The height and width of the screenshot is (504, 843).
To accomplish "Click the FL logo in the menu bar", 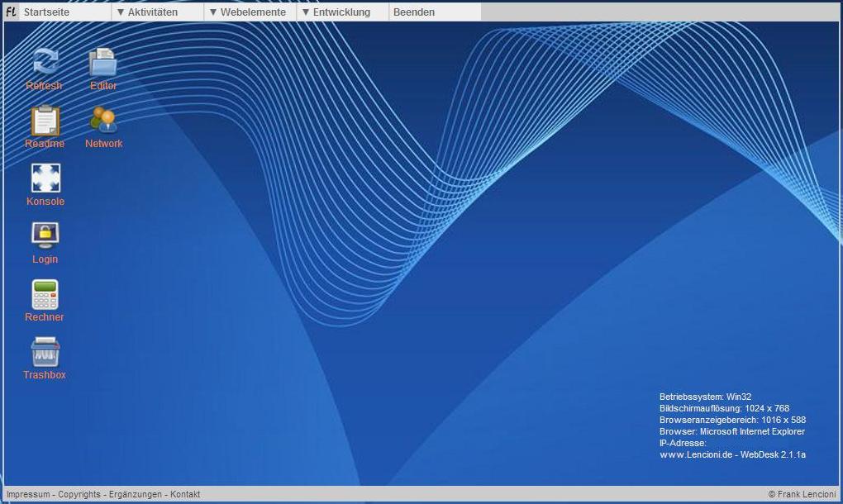I will tap(11, 12).
